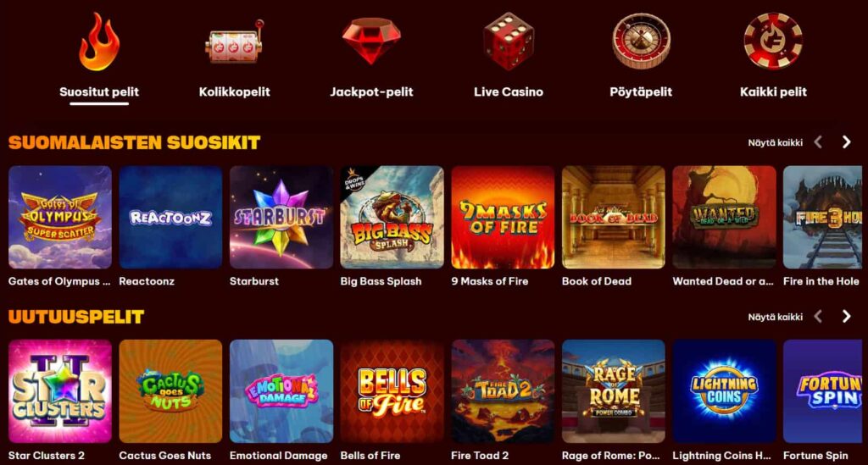The height and width of the screenshot is (465, 868).
Task: Switch to the Kolikkopelit tab label
Action: click(x=234, y=91)
